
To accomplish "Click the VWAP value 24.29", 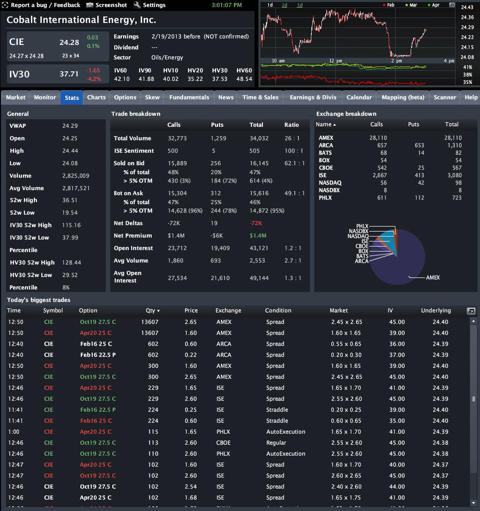I will [70, 126].
